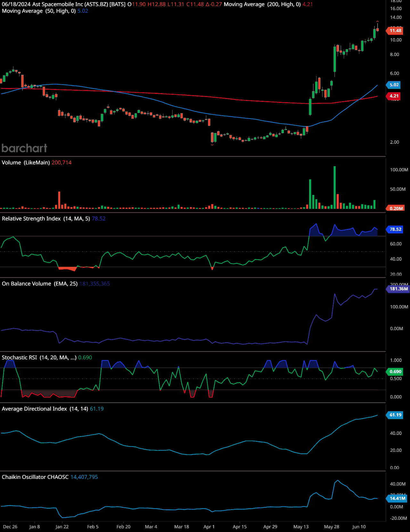Click the 5.02 blue moving average tag
This screenshot has height=532, width=410.
click(x=394, y=85)
